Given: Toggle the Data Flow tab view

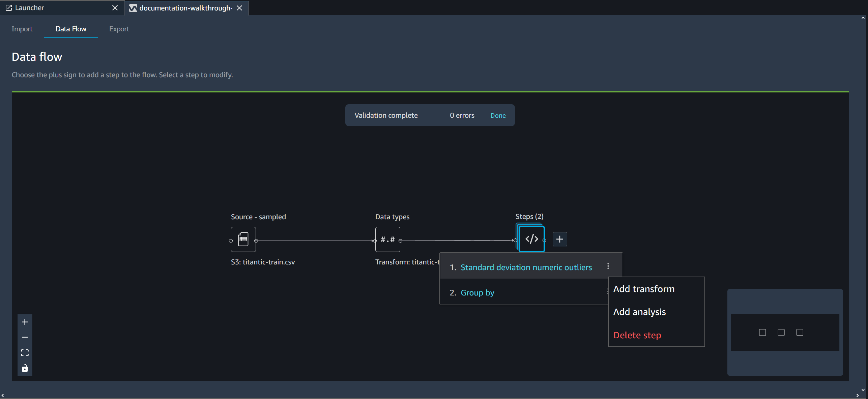Looking at the screenshot, I should (71, 28).
